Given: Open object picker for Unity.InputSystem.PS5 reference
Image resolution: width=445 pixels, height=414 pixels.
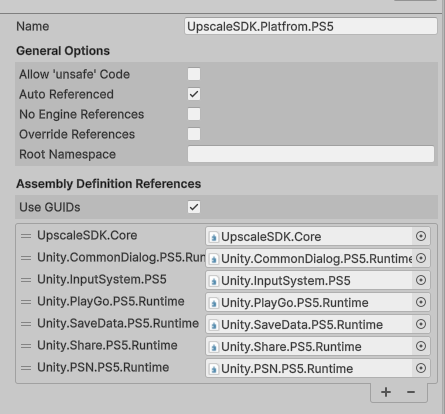Looking at the screenshot, I should click(x=421, y=280).
